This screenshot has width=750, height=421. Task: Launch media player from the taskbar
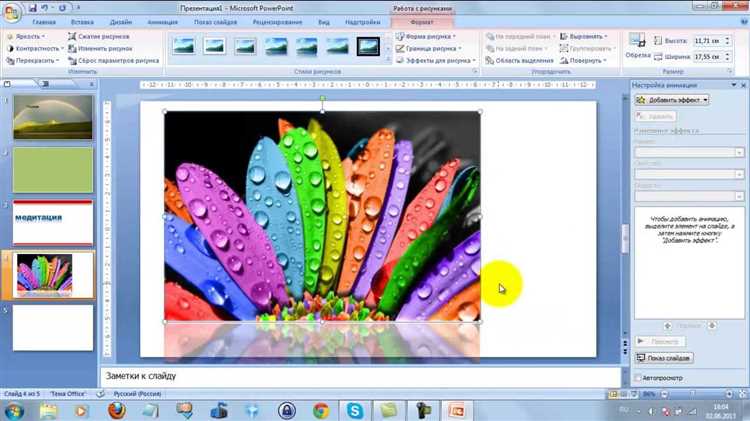[81, 410]
